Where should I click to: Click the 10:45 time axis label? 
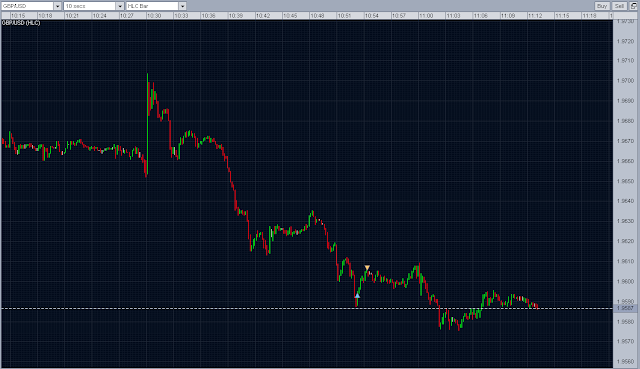point(290,16)
